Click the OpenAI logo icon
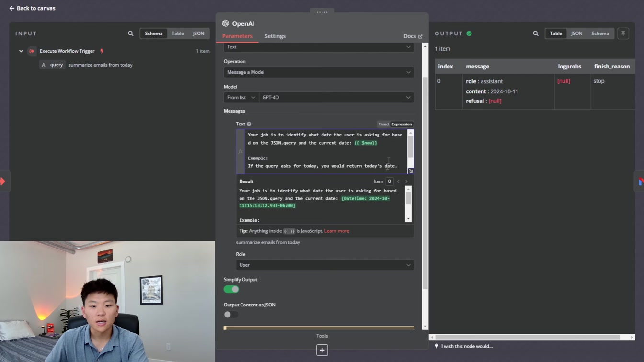 click(225, 23)
